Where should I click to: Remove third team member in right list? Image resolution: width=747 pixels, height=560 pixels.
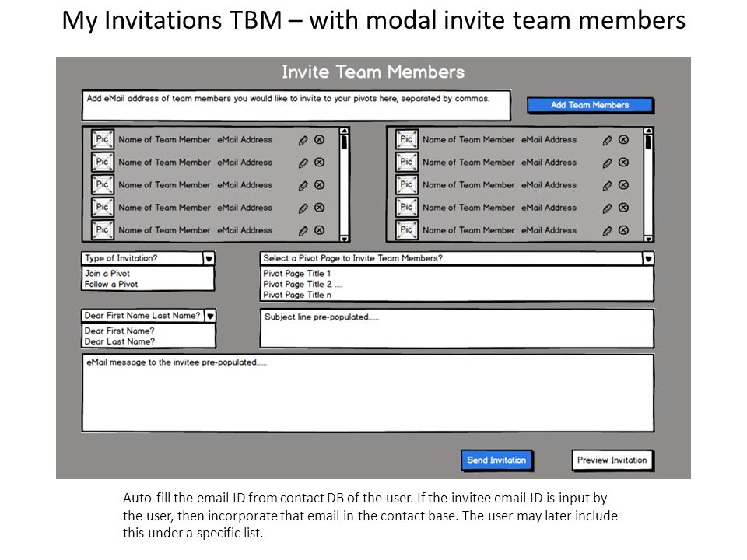(x=623, y=185)
